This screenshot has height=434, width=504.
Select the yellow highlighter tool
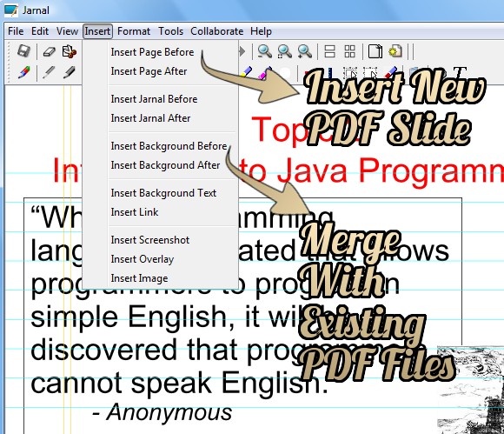246,72
